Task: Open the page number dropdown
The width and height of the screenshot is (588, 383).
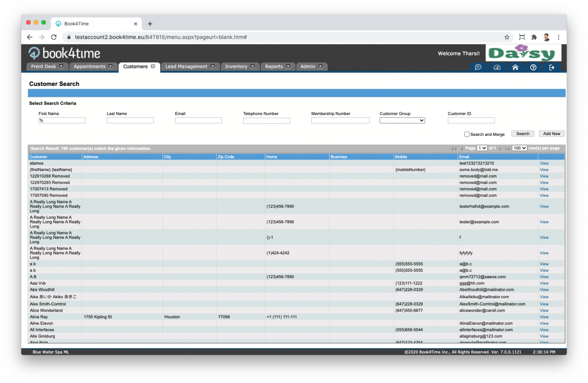Action: 482,148
